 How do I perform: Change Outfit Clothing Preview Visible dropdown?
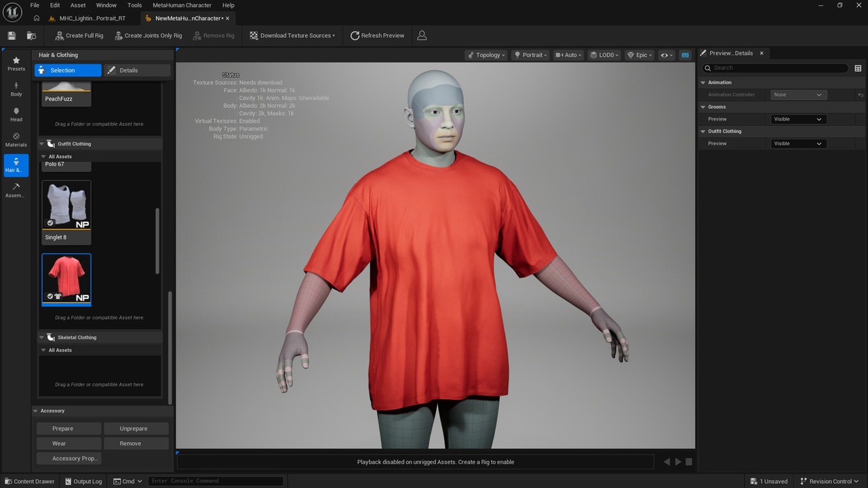[x=797, y=144]
